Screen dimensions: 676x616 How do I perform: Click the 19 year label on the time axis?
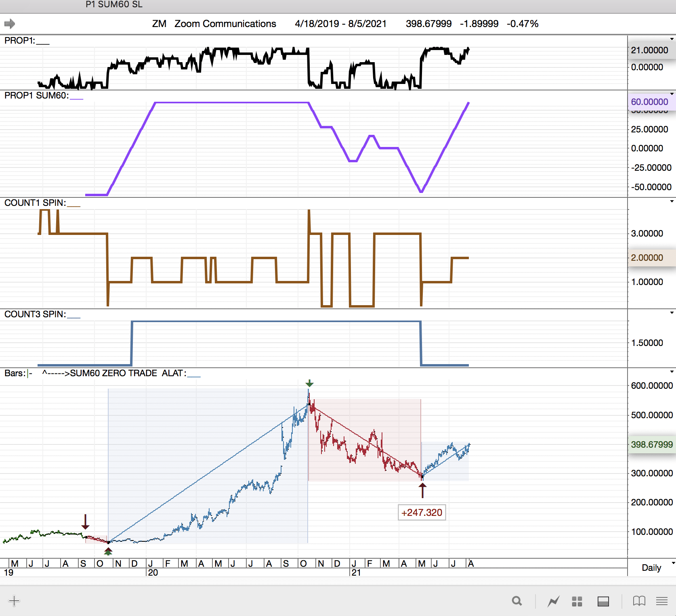pyautogui.click(x=8, y=572)
